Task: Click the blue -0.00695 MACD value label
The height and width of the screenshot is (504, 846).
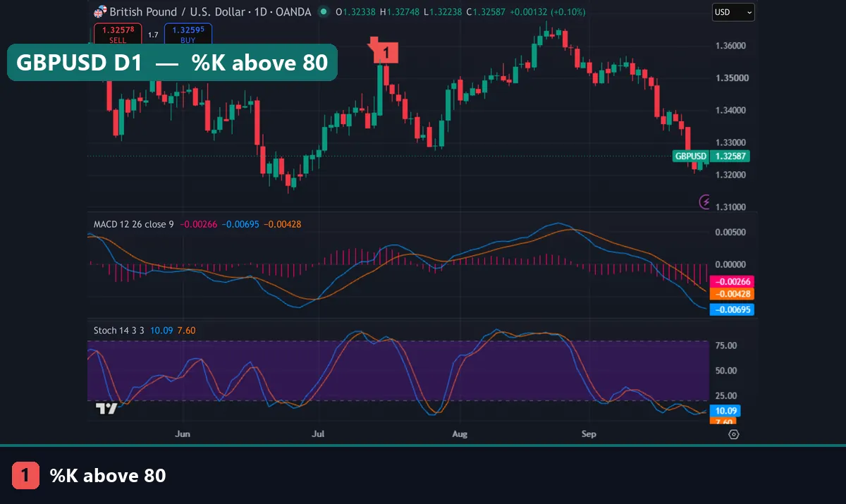Action: click(733, 309)
